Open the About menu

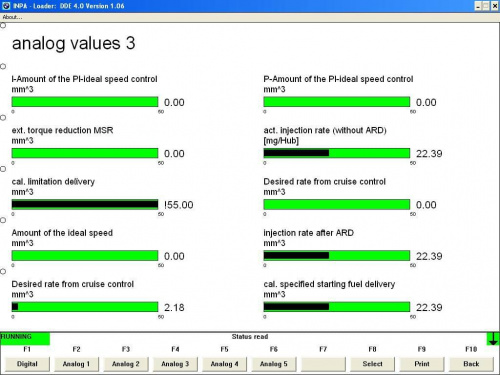point(12,17)
